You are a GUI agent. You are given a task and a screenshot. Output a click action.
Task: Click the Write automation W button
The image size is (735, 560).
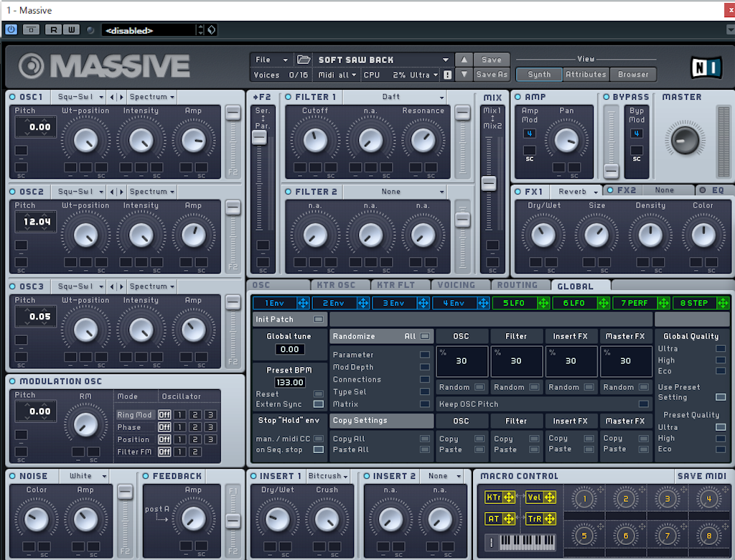(71, 29)
